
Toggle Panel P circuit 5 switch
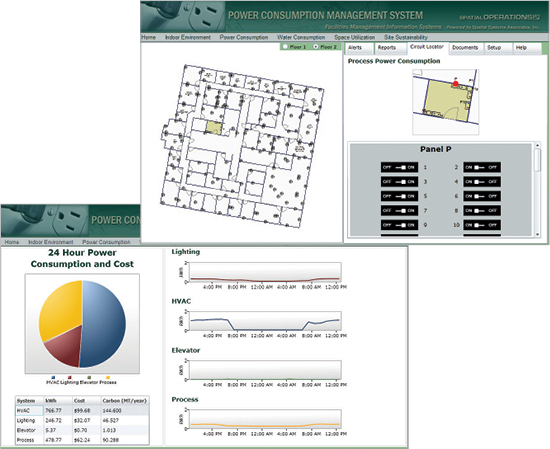pos(399,196)
